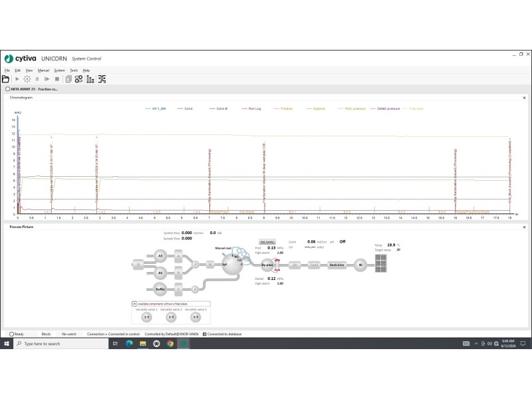Viewport: 532px width, 399px height.
Task: Toggle the Run Log curve legend
Action: pos(251,108)
